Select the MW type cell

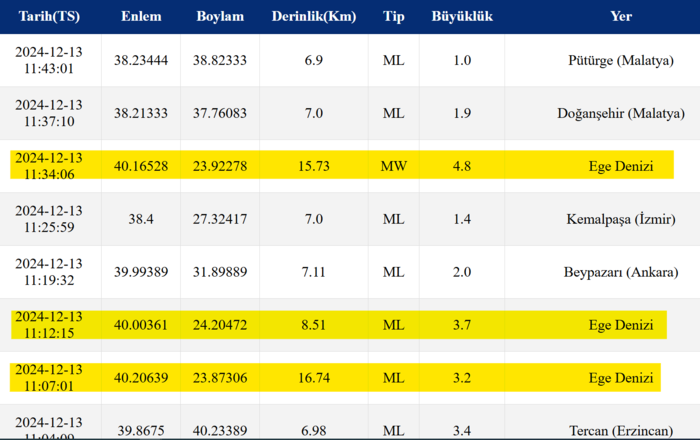[x=394, y=166]
